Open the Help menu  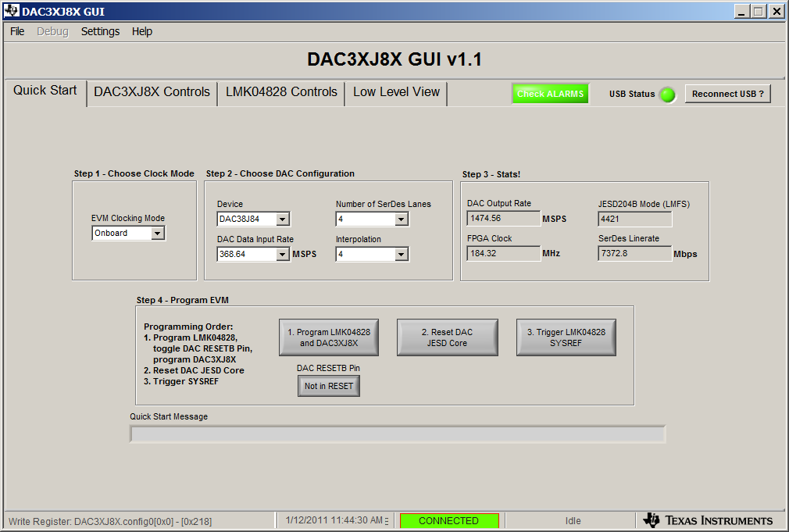[x=142, y=31]
